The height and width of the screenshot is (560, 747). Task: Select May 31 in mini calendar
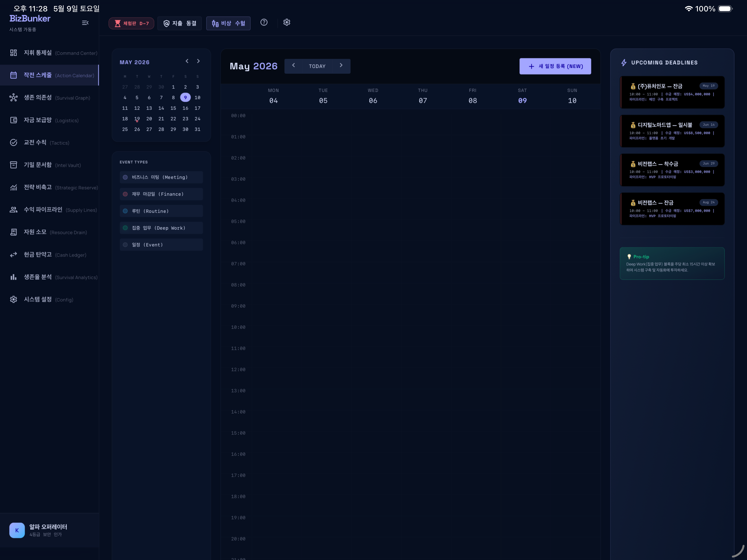point(198,129)
